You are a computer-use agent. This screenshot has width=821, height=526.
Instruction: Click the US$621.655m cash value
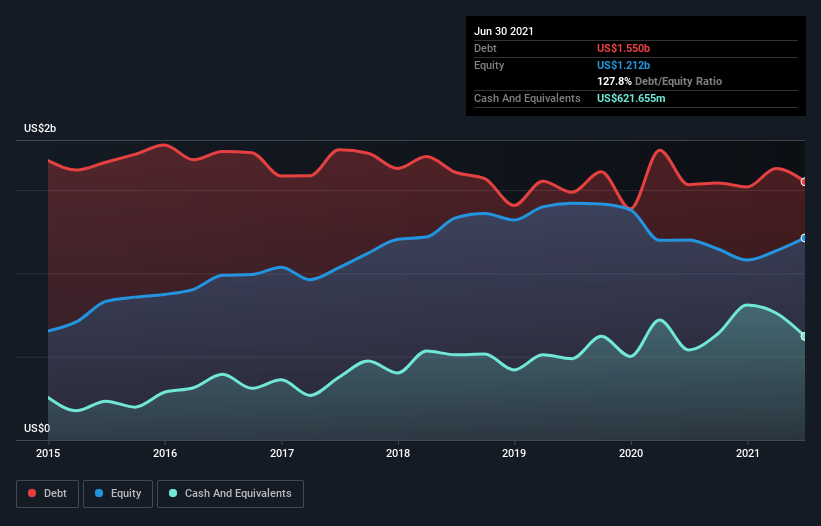[631, 98]
